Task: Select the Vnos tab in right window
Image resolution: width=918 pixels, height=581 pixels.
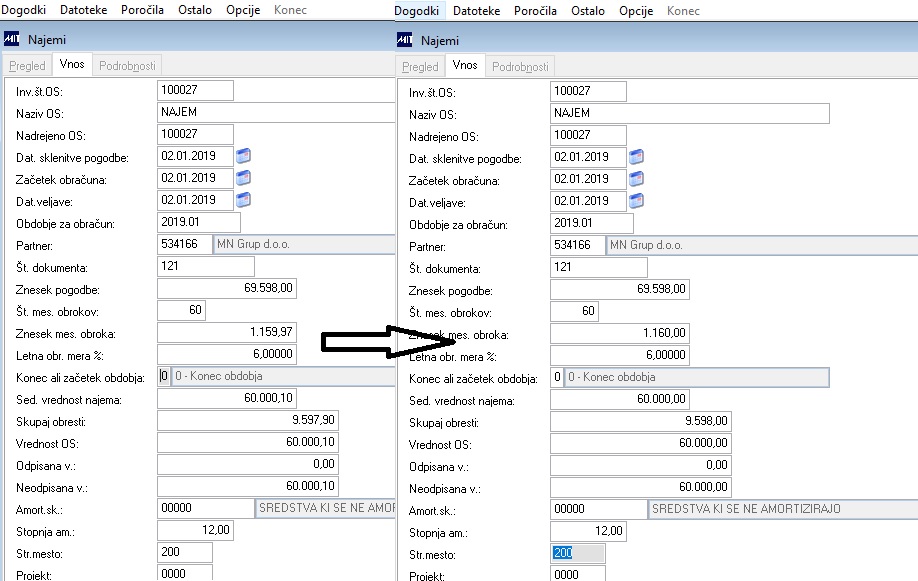Action: 465,65
